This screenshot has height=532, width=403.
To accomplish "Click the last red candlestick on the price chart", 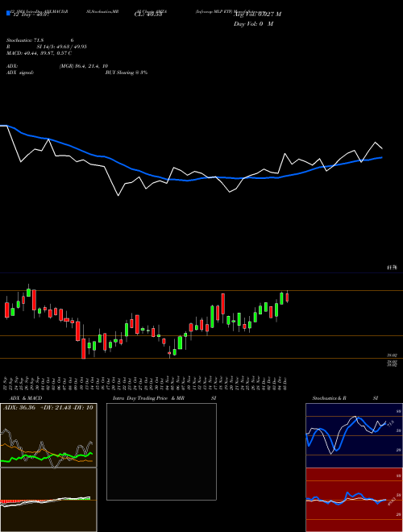I will [287, 297].
